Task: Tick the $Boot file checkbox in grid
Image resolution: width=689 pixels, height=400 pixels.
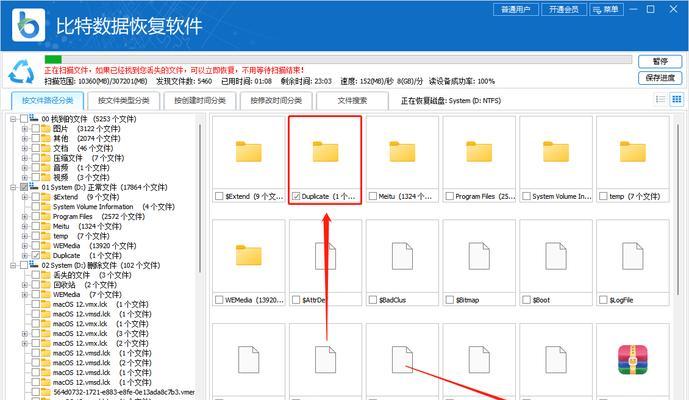Action: [x=526, y=300]
